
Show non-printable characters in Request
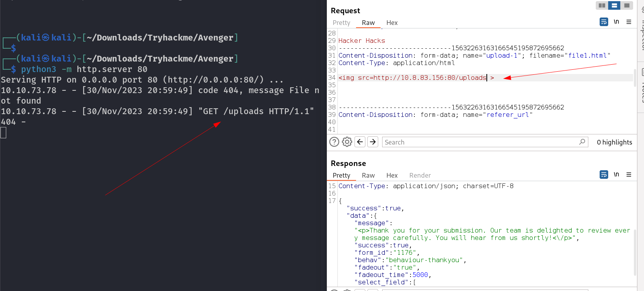(616, 22)
